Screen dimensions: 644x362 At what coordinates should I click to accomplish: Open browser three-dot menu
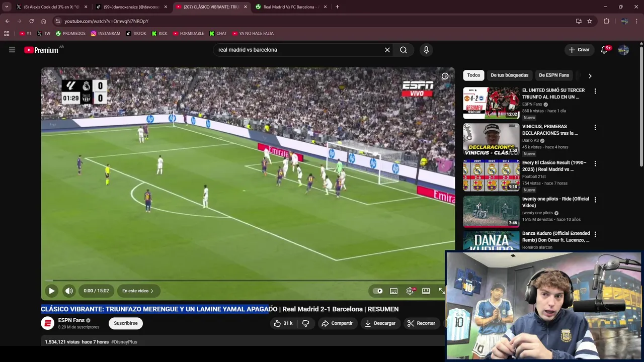tap(637, 21)
